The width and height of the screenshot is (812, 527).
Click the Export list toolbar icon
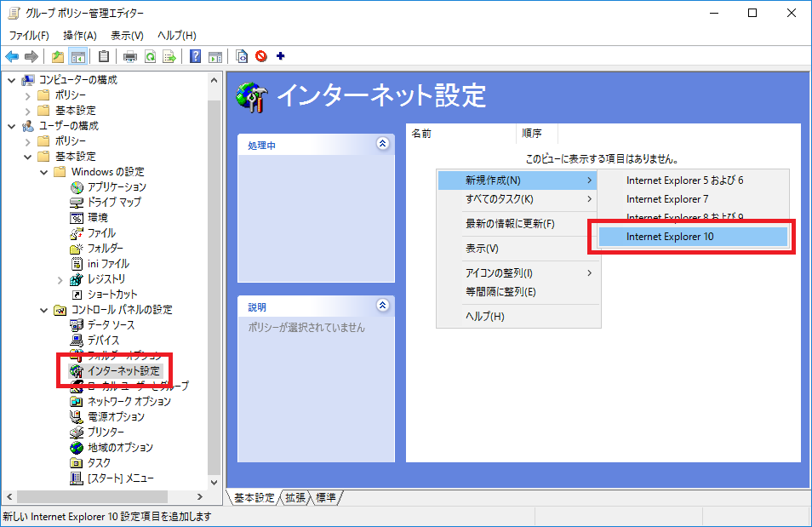[169, 56]
